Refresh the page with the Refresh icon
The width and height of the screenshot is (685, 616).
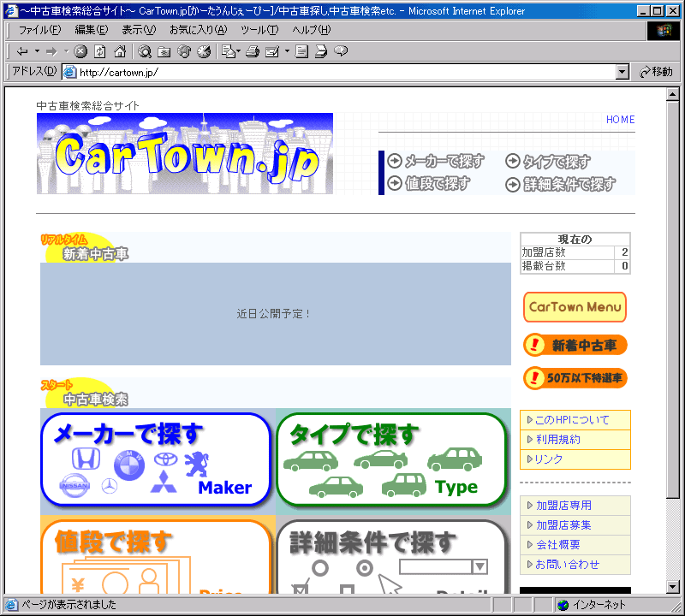click(x=100, y=51)
